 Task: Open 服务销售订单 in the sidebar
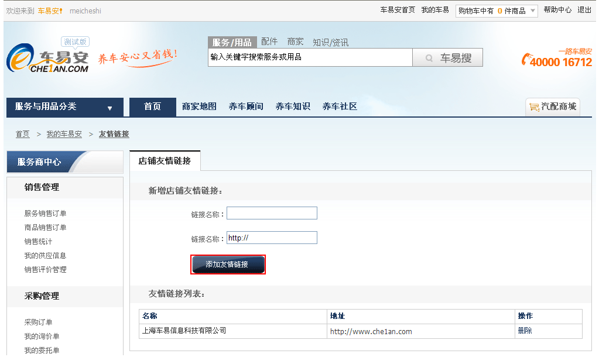(x=45, y=214)
